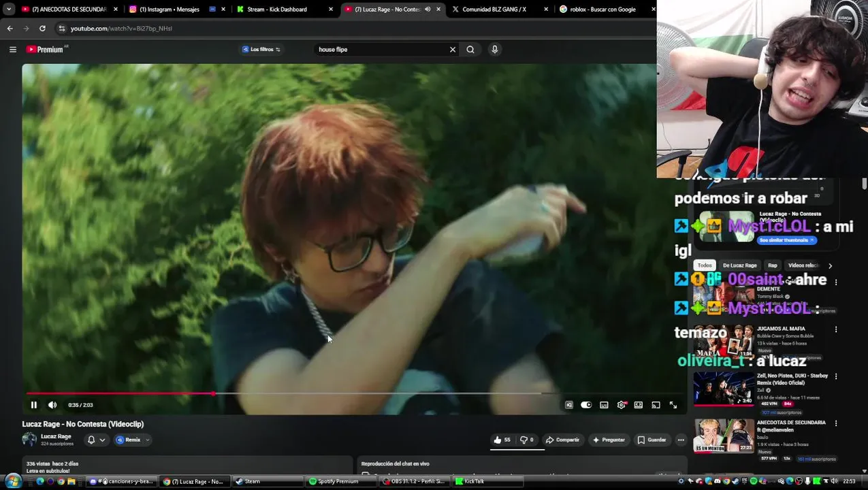Select the Rap filter chip
The height and width of the screenshot is (490, 868).
pos(773,265)
